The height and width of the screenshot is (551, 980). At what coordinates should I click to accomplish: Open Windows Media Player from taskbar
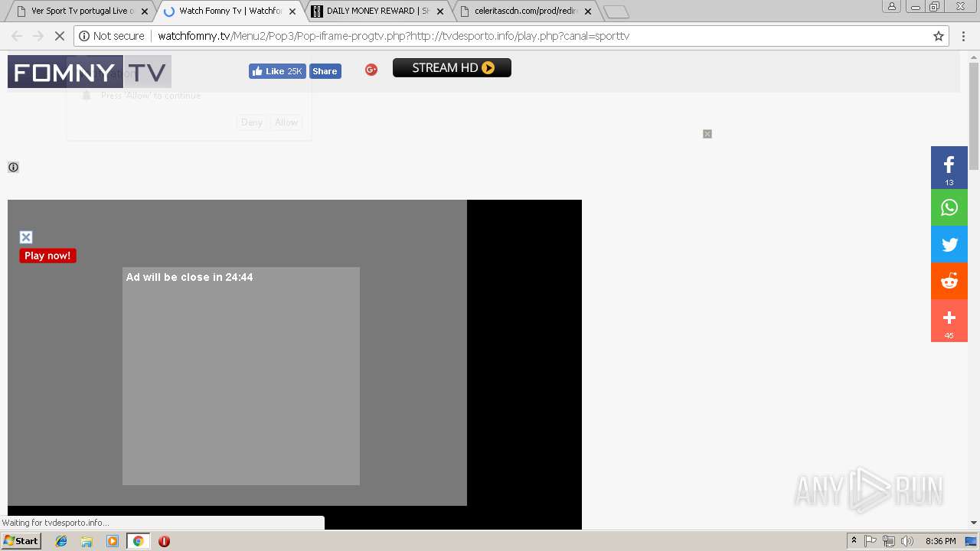[113, 541]
